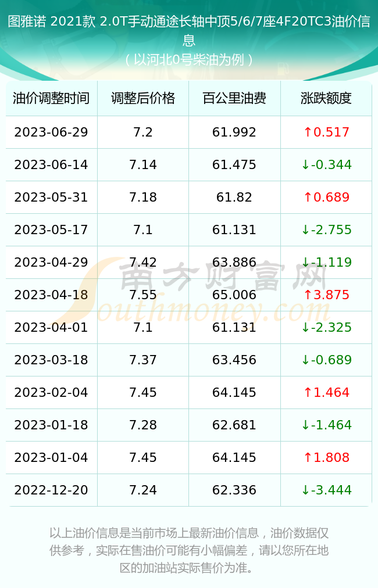Click the 2022-12-20 date cell
Screen dimensions: 378x588
point(51,490)
